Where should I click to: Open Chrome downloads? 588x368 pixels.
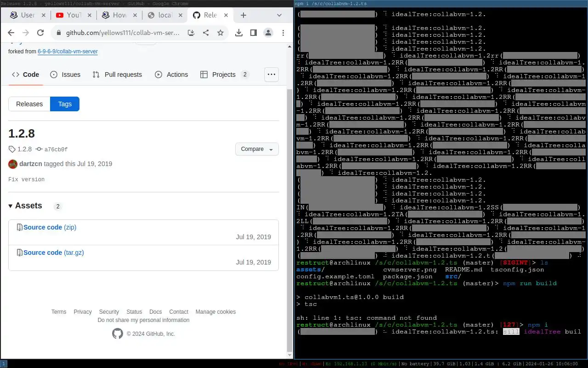[x=238, y=33]
